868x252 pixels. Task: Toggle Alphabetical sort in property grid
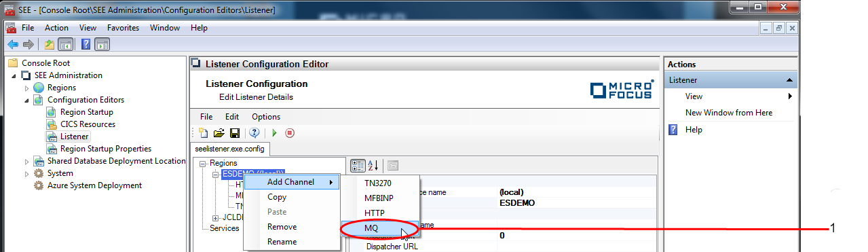(373, 165)
